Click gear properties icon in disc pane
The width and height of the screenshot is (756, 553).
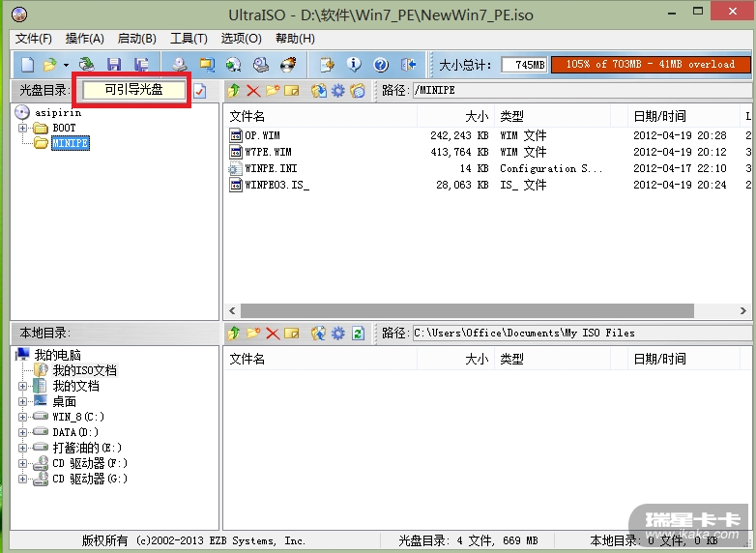click(x=338, y=90)
